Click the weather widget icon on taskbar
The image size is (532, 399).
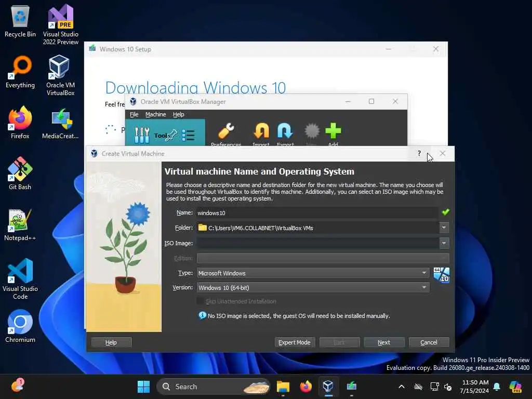pos(17,386)
